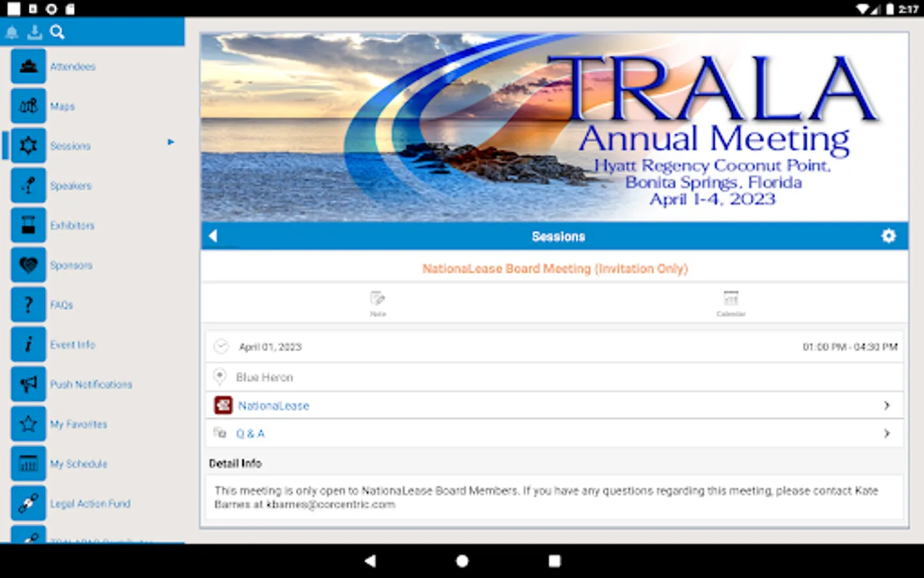This screenshot has width=924, height=578.
Task: Go back with Sessions header arrow
Action: click(x=213, y=236)
